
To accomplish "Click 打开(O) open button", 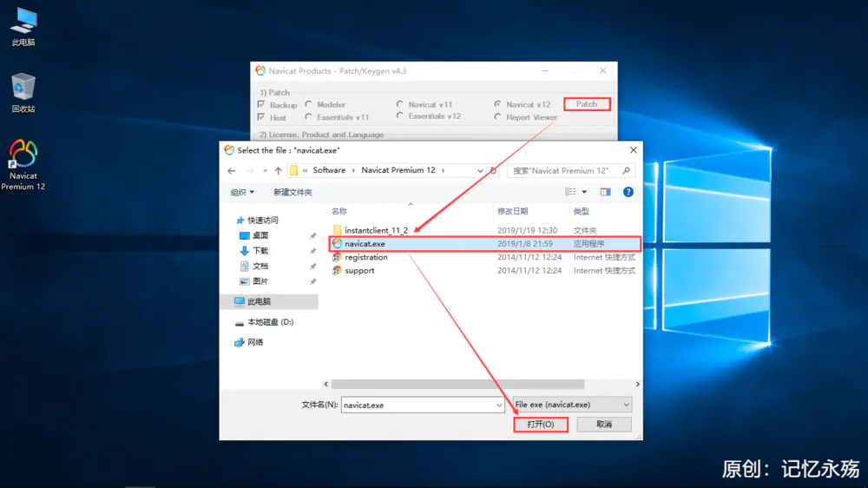I will [x=540, y=425].
